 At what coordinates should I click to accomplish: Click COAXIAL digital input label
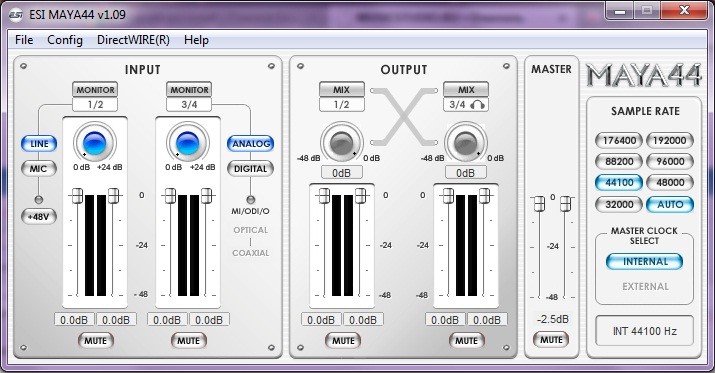(250, 253)
